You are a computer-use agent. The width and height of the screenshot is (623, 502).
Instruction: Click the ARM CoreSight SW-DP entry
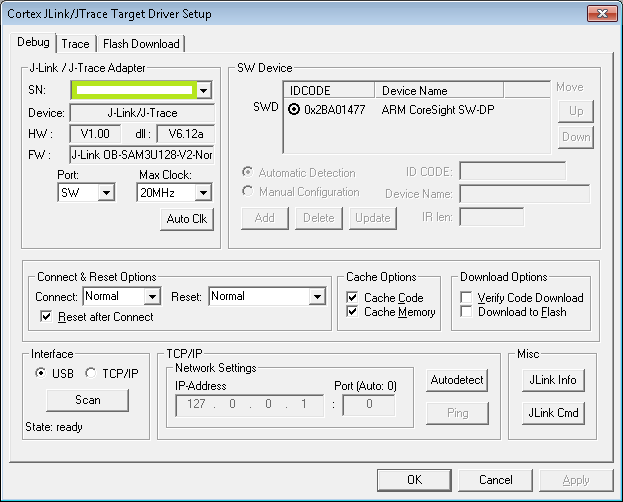[438, 110]
